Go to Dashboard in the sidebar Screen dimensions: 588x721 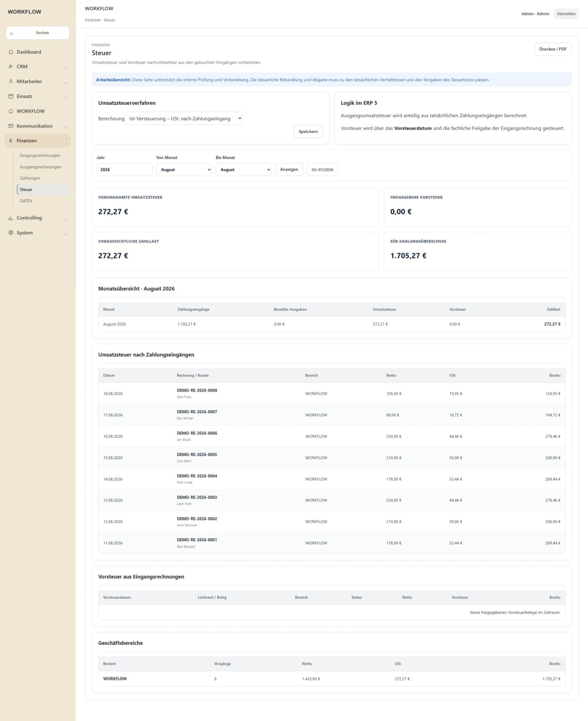(29, 52)
